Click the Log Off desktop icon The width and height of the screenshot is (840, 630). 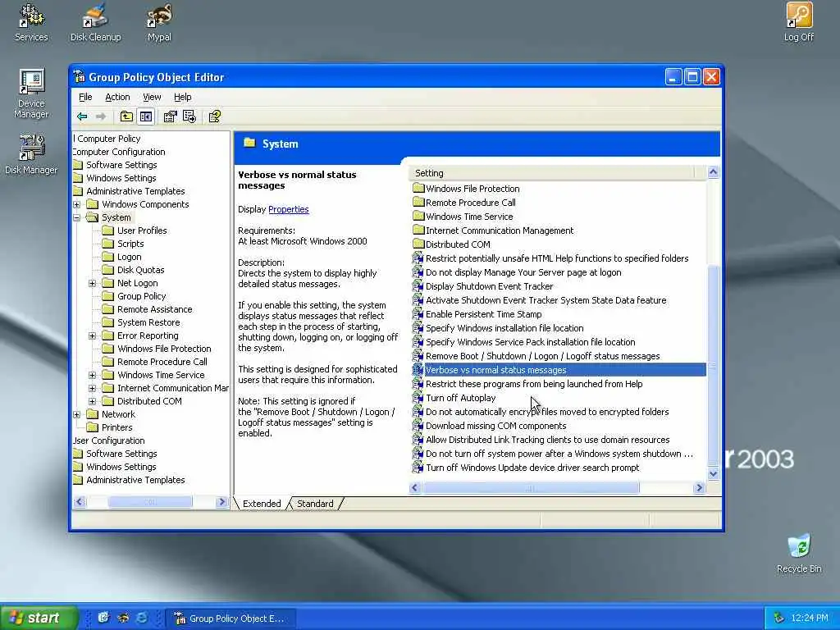tap(799, 22)
